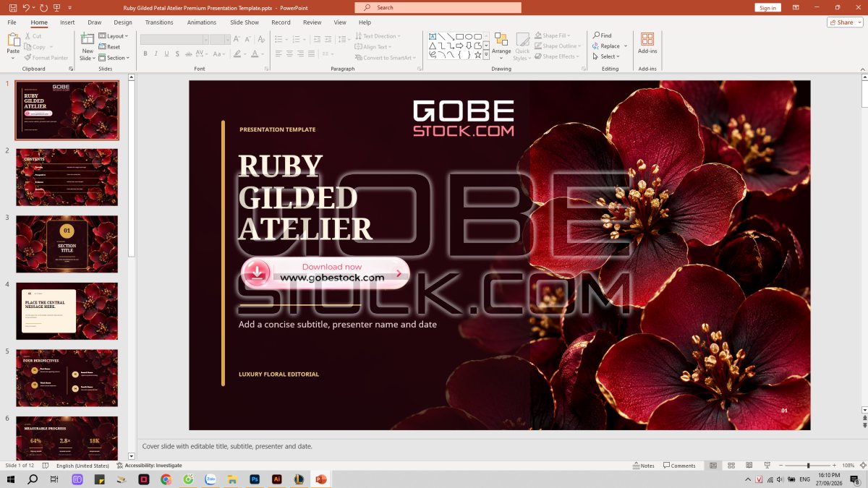This screenshot has width=868, height=488.
Task: Switch to Slide Sorter view icon
Action: (x=731, y=466)
